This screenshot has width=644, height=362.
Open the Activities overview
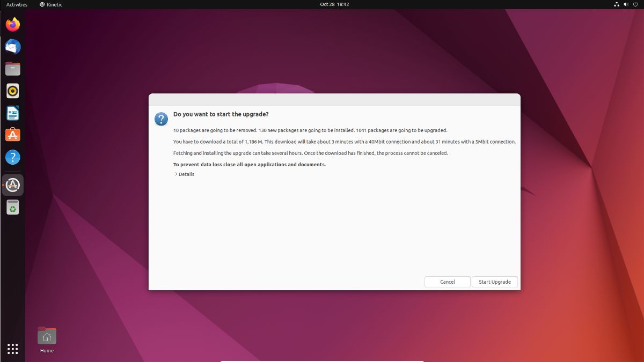[16, 4]
